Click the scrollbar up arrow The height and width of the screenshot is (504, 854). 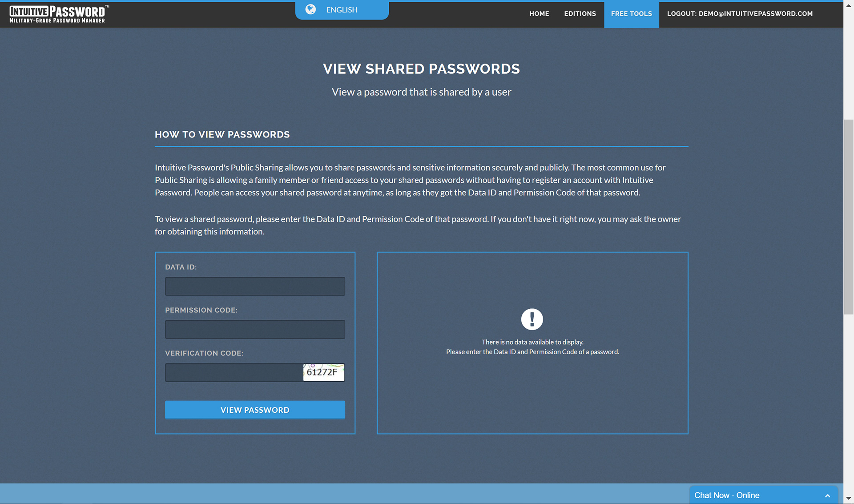click(849, 5)
